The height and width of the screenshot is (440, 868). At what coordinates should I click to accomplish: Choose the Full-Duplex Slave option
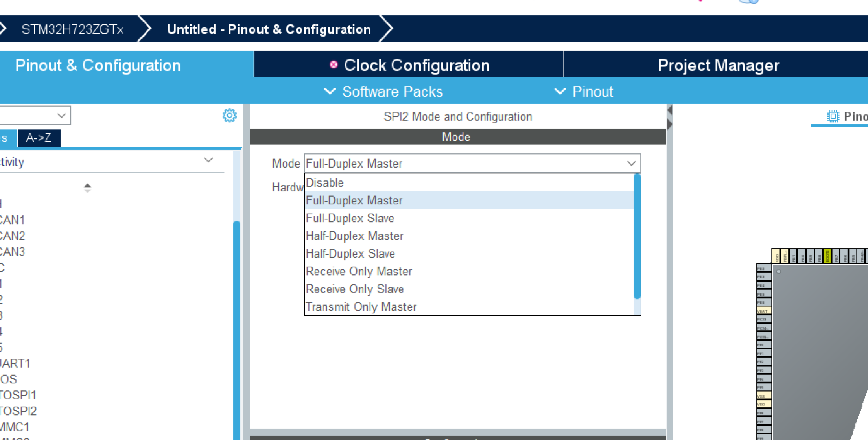350,218
